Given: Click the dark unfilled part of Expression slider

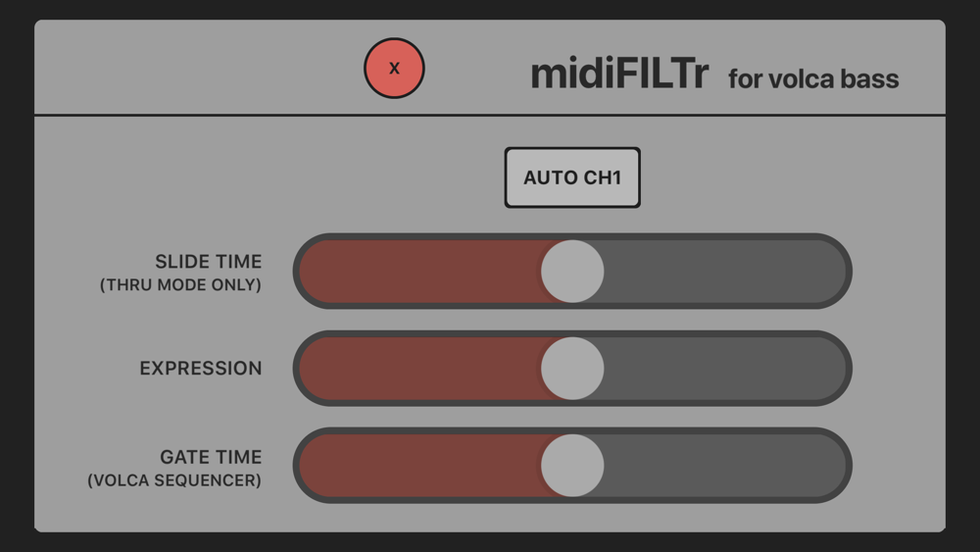Looking at the screenshot, I should pyautogui.click(x=724, y=369).
